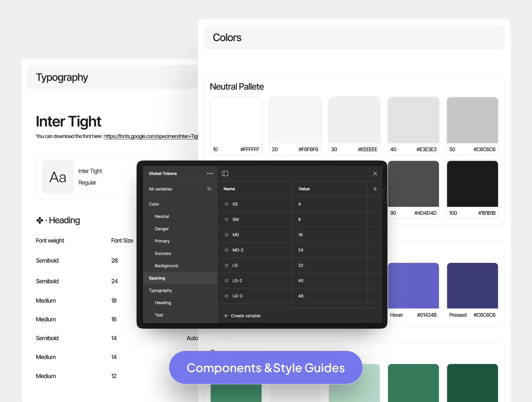Select neutral swatch 30 #EEEEEE
Viewport: 532px width, 402px height.
click(x=354, y=126)
